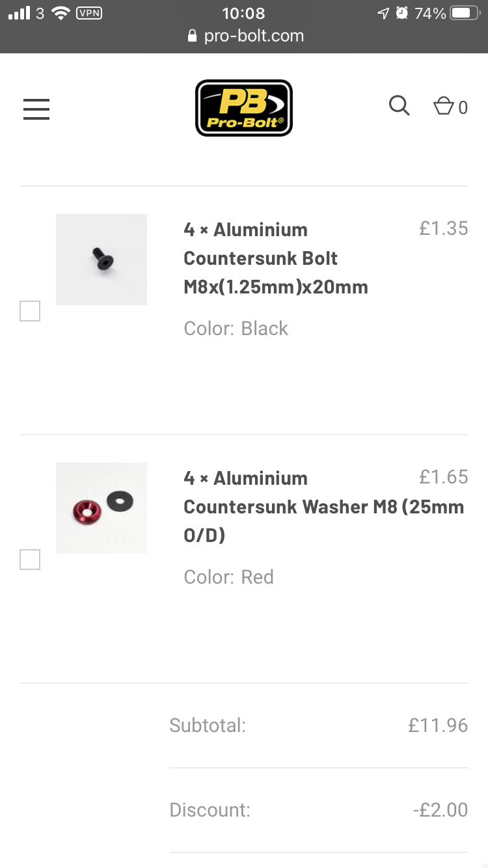
Task: Open the search magnifier icon
Action: [399, 105]
